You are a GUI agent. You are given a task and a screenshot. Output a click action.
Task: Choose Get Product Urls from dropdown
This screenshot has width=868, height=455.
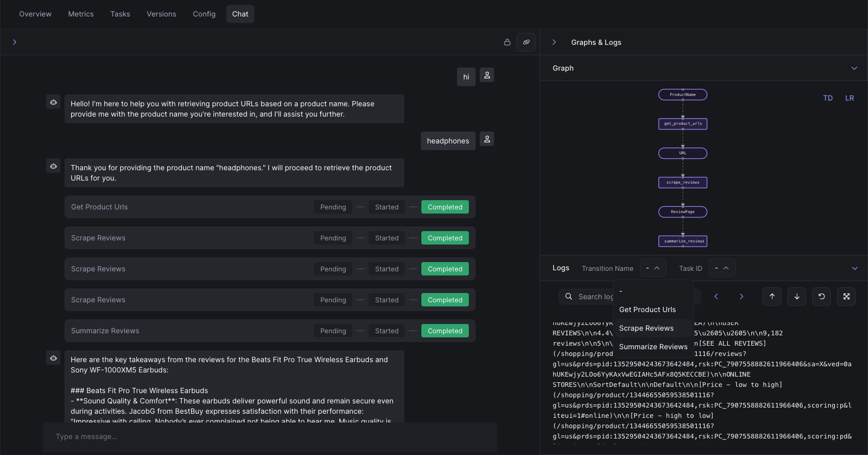653,310
